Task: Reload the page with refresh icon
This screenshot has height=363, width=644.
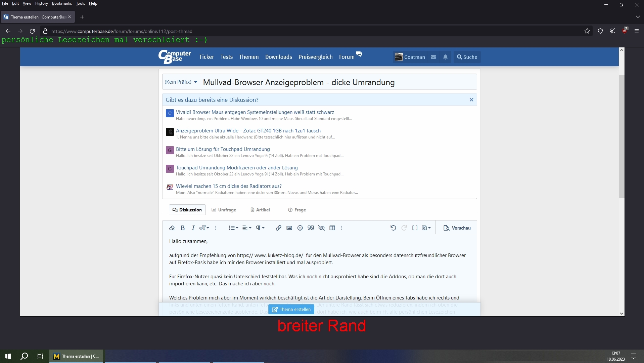Action: point(32,31)
